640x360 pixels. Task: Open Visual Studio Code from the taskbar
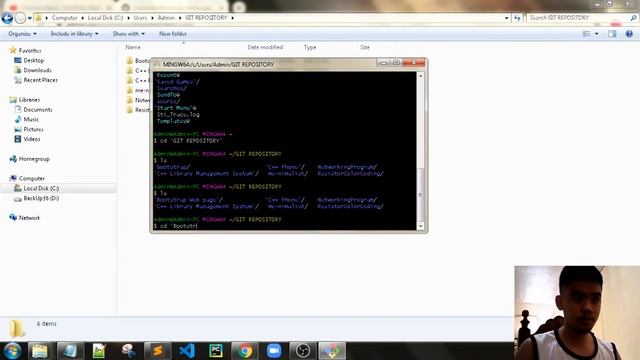(x=187, y=351)
